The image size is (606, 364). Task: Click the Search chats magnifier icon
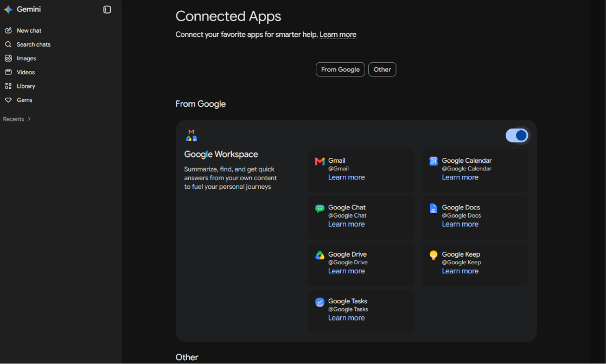point(8,44)
